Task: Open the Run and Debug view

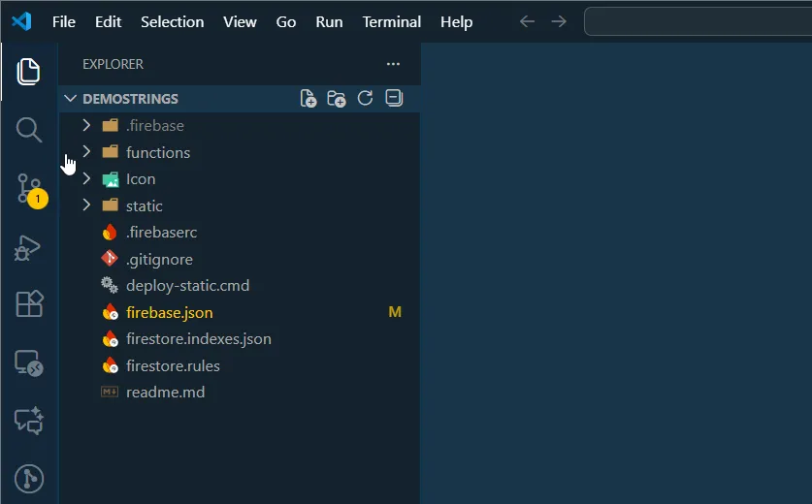Action: coord(27,248)
